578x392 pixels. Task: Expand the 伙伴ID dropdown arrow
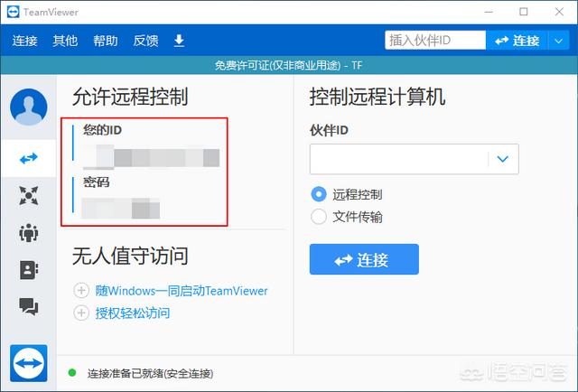(x=503, y=159)
